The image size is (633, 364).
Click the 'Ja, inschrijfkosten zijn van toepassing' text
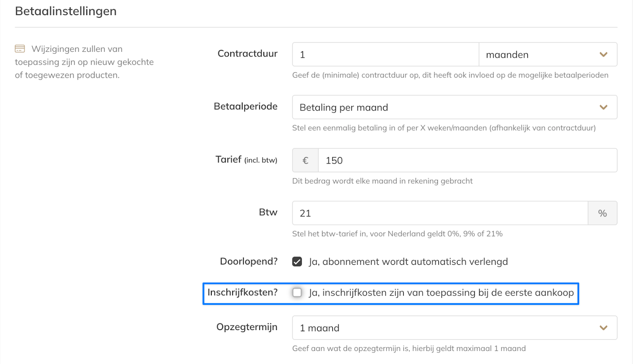pos(441,292)
